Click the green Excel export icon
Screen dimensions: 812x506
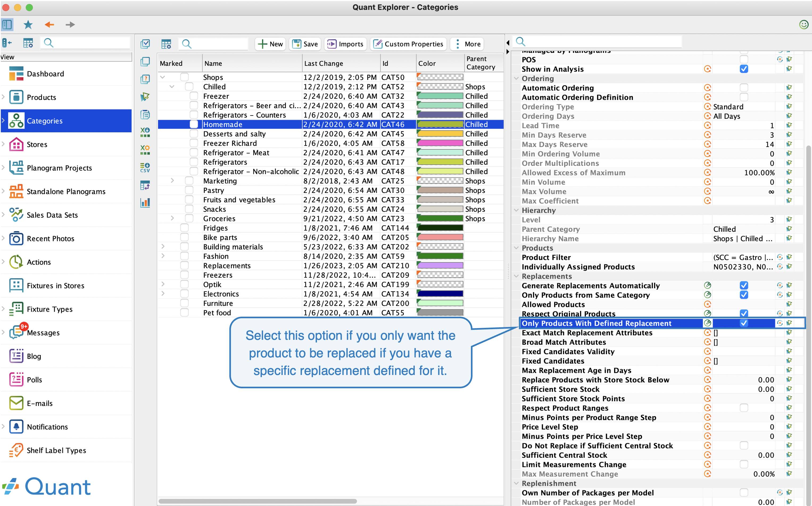tap(145, 132)
